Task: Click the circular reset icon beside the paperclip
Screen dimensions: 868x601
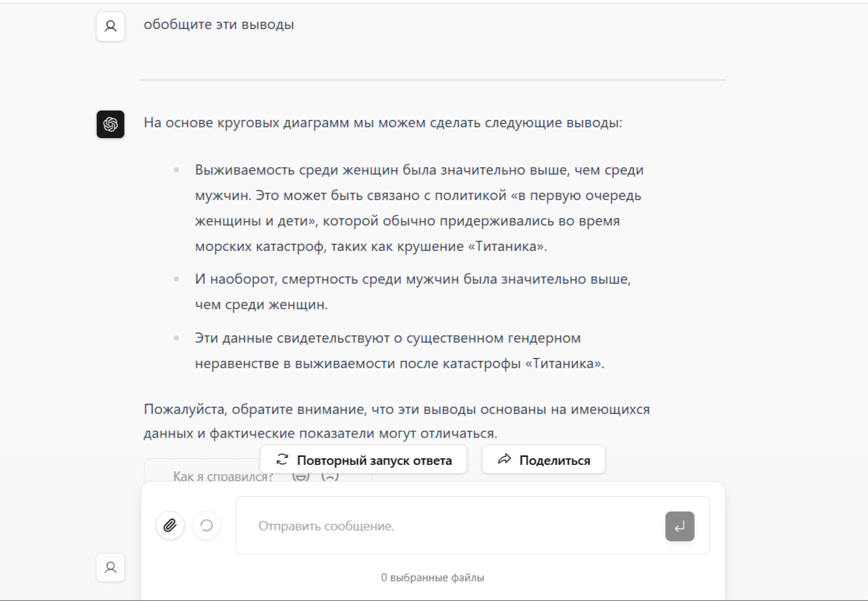Action: pyautogui.click(x=206, y=525)
